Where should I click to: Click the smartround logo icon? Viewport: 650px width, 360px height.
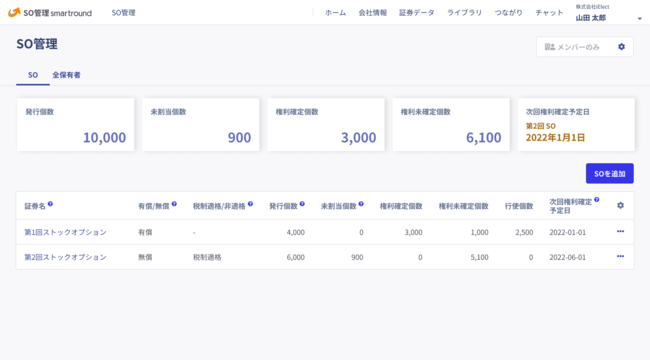click(14, 12)
